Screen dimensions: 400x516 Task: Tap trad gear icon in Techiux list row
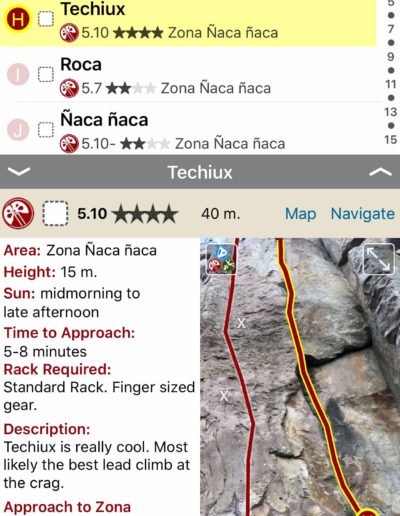69,33
